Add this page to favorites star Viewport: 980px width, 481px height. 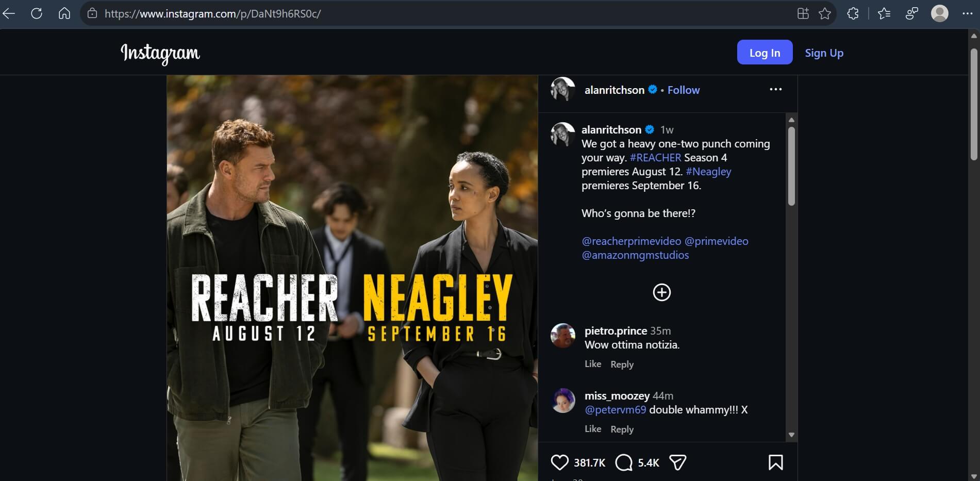[x=825, y=13]
